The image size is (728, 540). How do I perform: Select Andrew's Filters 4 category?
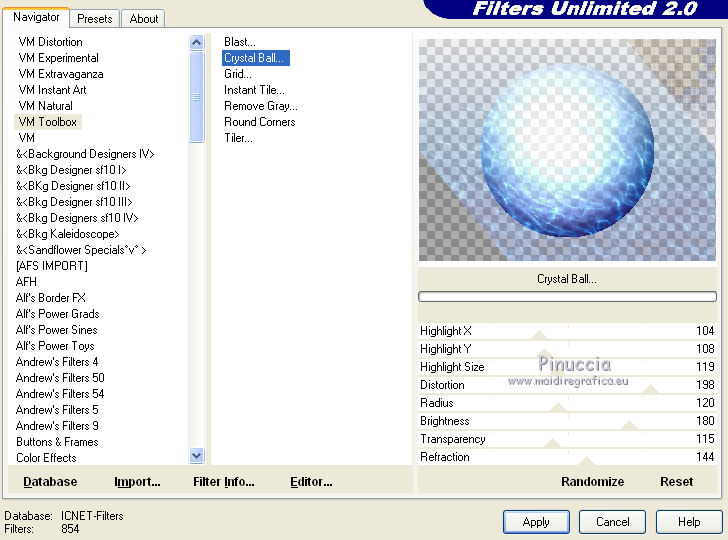click(x=57, y=362)
